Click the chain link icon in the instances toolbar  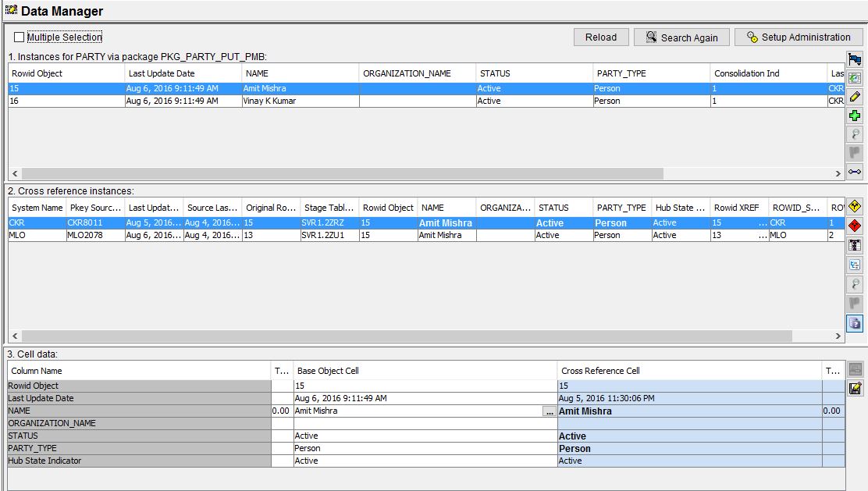click(855, 172)
